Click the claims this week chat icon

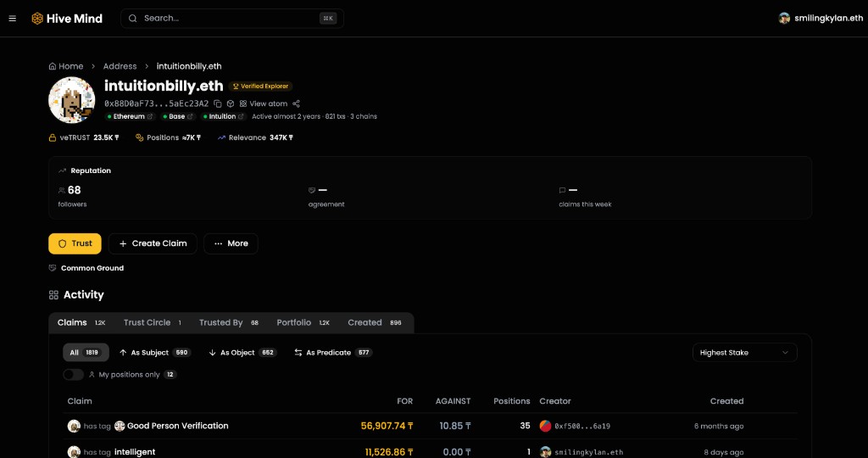coord(563,190)
